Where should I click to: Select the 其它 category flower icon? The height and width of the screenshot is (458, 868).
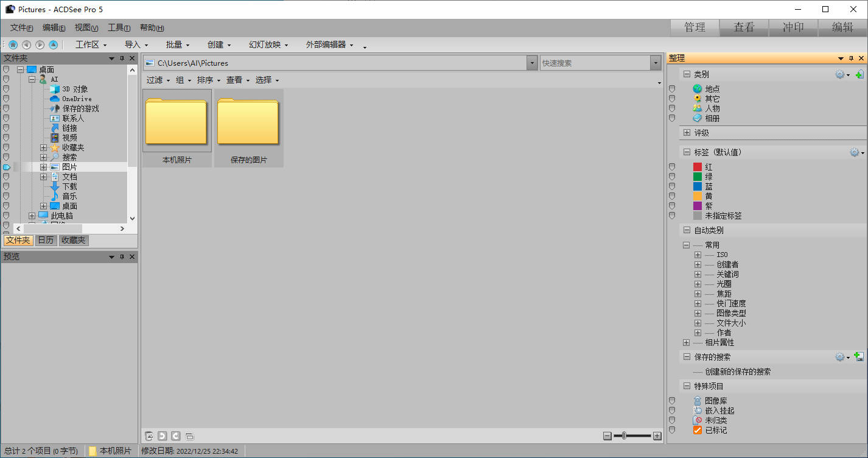coord(698,99)
